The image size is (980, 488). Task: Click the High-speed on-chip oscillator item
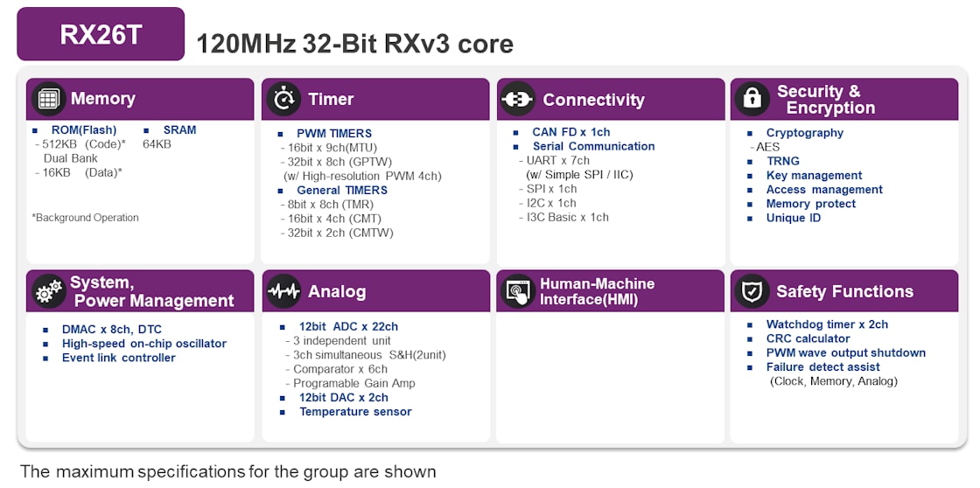144,344
